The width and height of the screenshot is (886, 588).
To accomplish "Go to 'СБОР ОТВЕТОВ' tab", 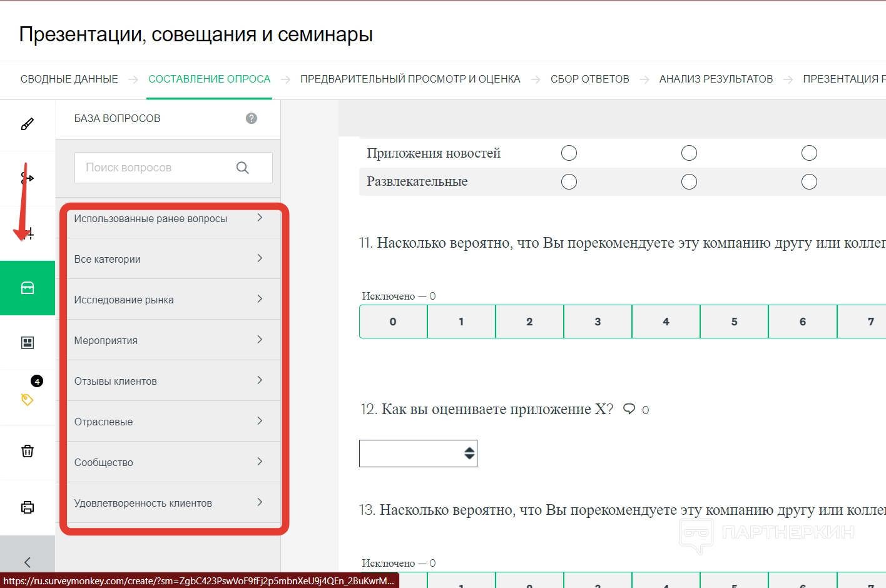I will point(590,79).
